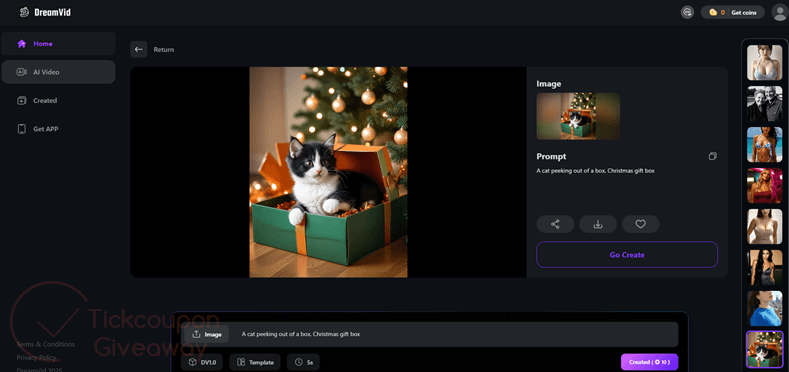Click the share icon button
This screenshot has width=789, height=372.
[x=555, y=224]
